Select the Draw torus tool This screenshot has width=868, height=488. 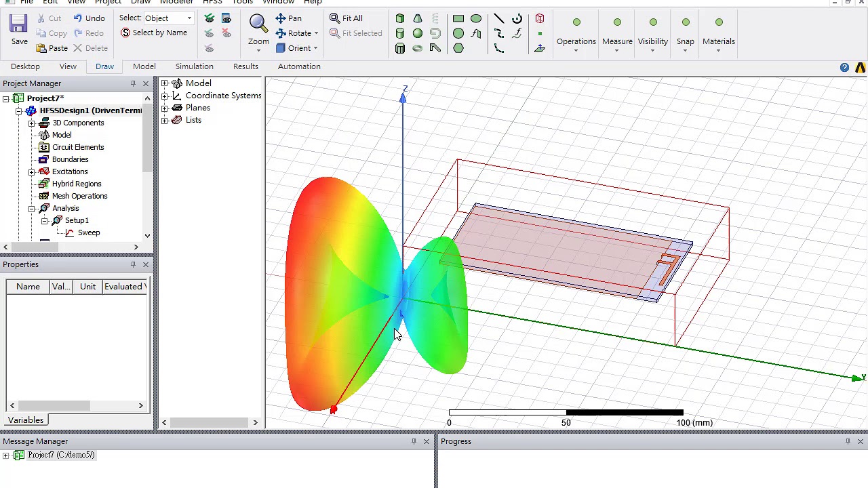pos(418,48)
